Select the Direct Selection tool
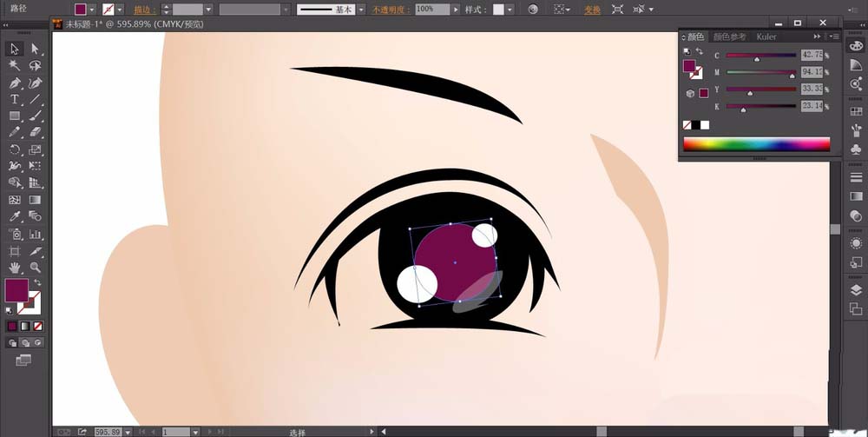The width and height of the screenshot is (868, 437). 36,49
